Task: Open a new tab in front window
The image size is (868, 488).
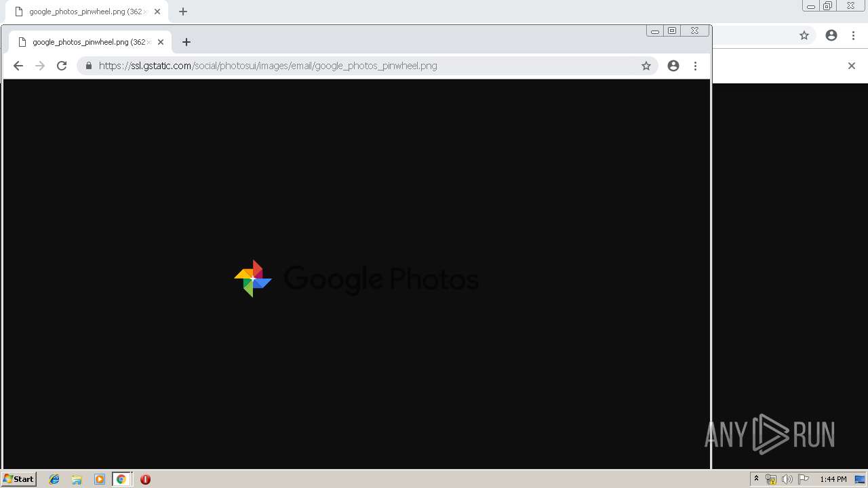Action: (186, 42)
